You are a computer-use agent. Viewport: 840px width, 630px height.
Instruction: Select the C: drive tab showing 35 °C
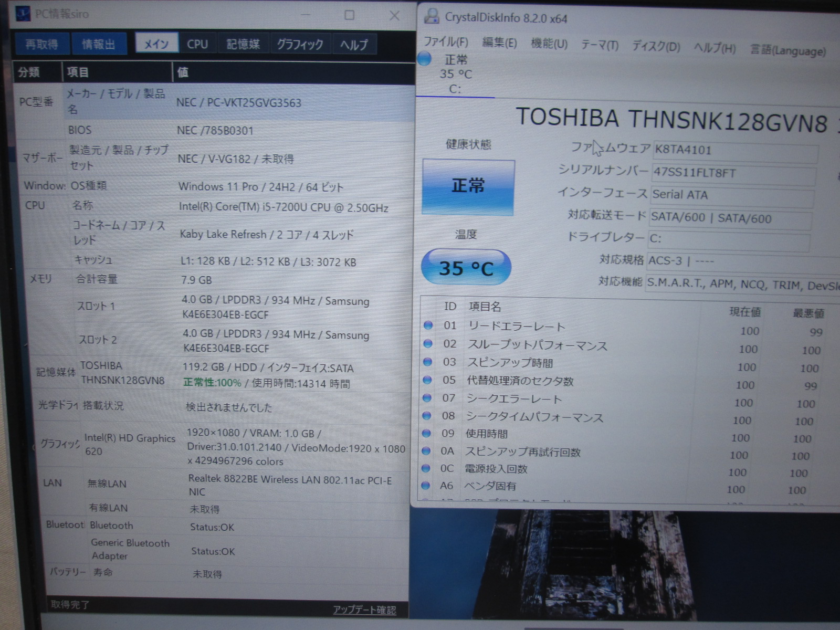pos(455,75)
